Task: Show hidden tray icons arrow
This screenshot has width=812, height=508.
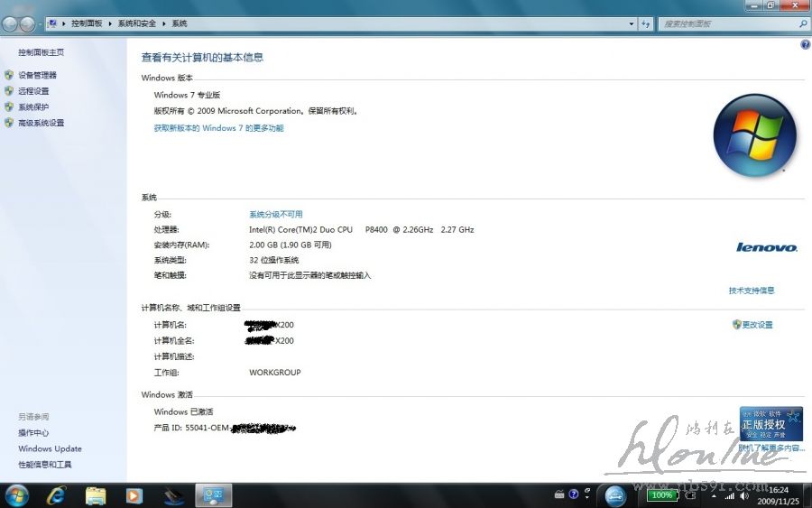Action: [x=714, y=496]
